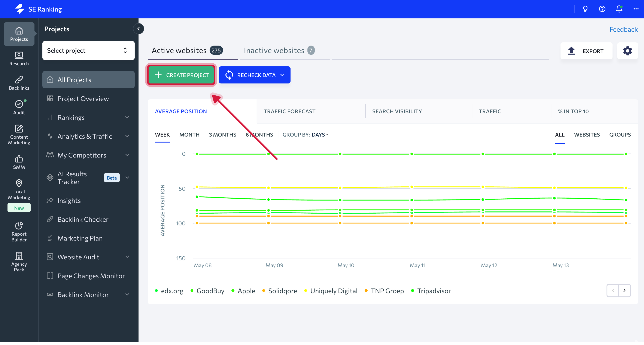Show All in chart view
This screenshot has height=345, width=644.
point(559,135)
